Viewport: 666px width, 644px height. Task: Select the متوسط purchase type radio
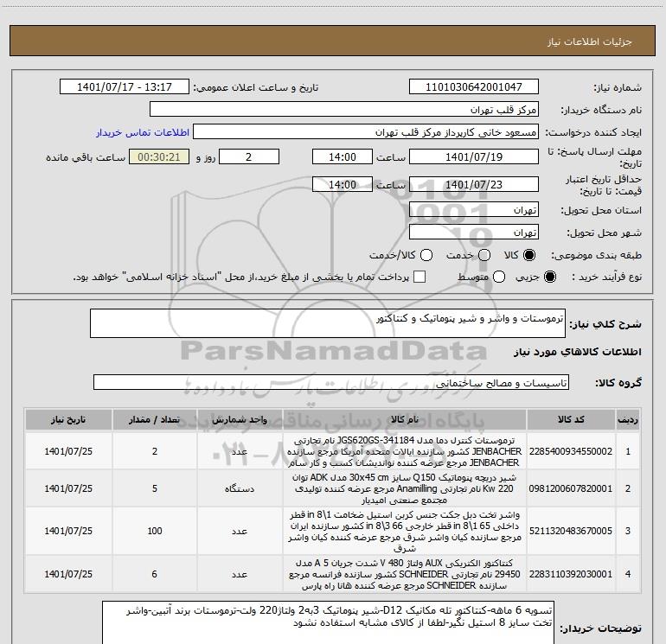point(499,277)
